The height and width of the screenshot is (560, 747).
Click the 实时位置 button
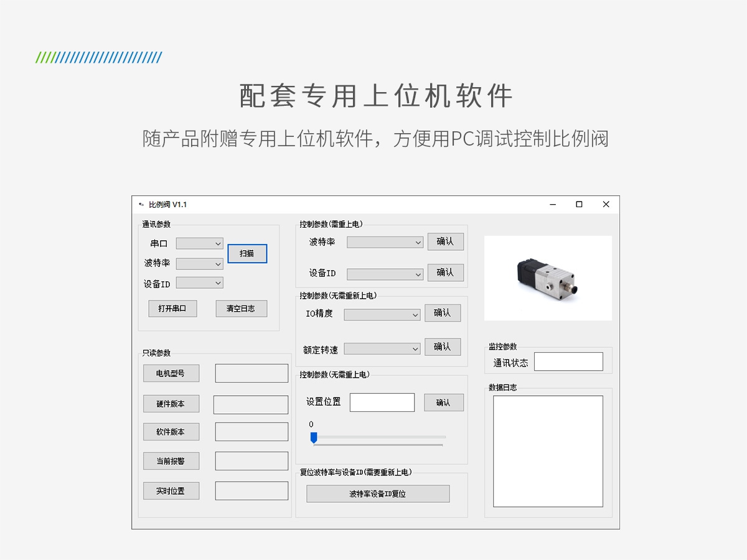[x=171, y=491]
